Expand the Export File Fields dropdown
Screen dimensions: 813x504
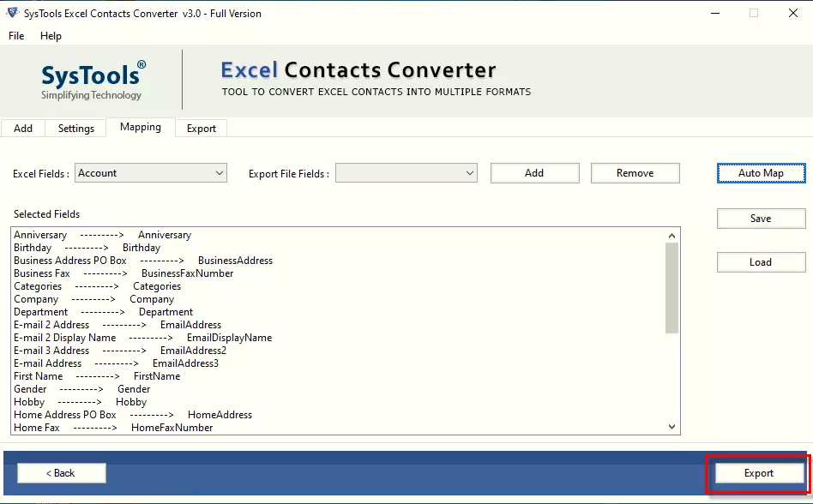tap(406, 173)
